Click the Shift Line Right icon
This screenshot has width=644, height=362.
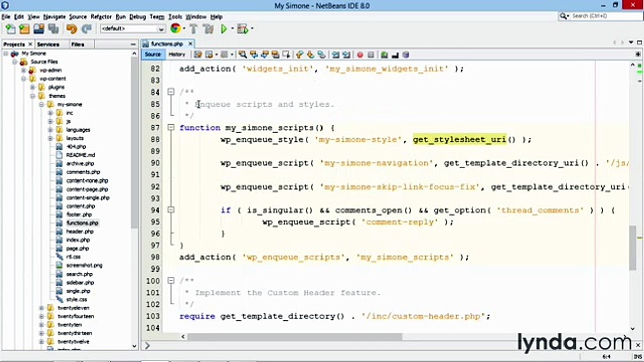pyautogui.click(x=346, y=55)
